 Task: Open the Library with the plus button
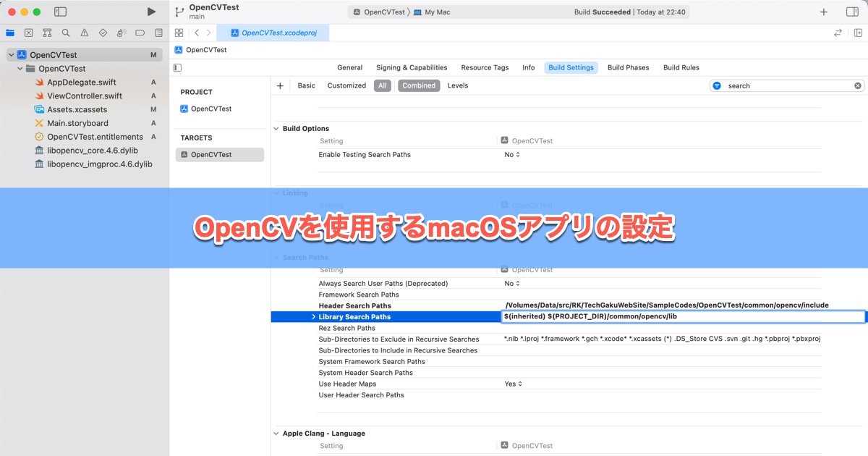pos(824,12)
